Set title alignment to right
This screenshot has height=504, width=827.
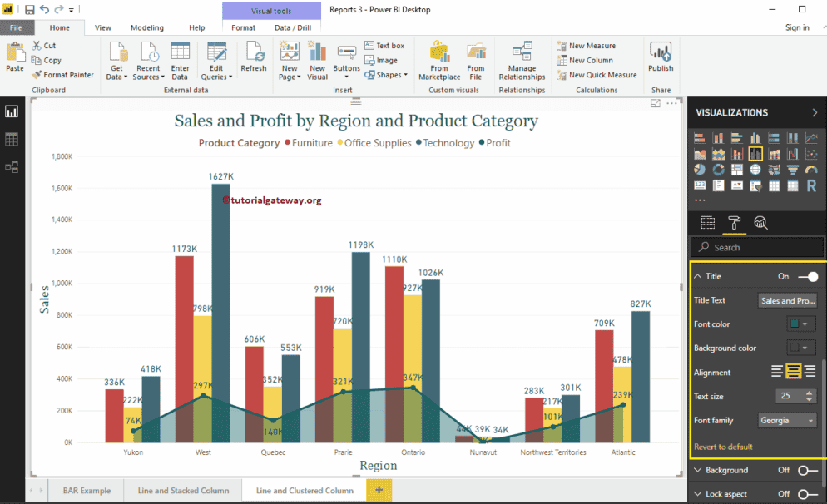[810, 371]
